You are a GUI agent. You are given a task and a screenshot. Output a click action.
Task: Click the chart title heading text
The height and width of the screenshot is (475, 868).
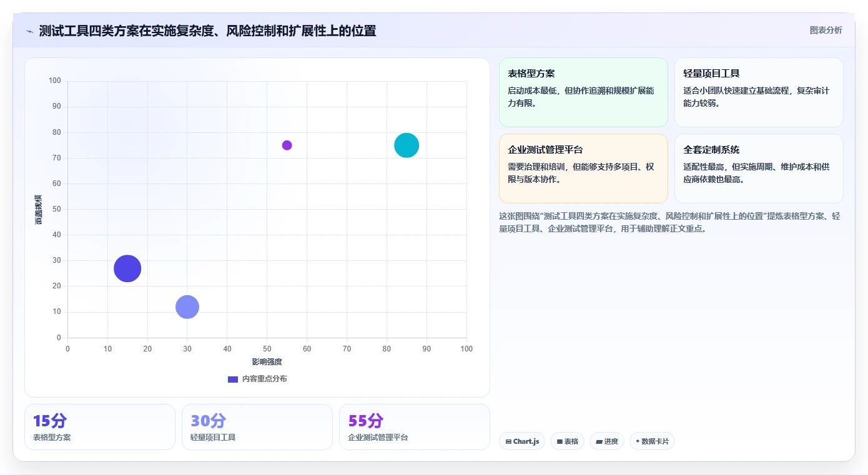coord(208,31)
